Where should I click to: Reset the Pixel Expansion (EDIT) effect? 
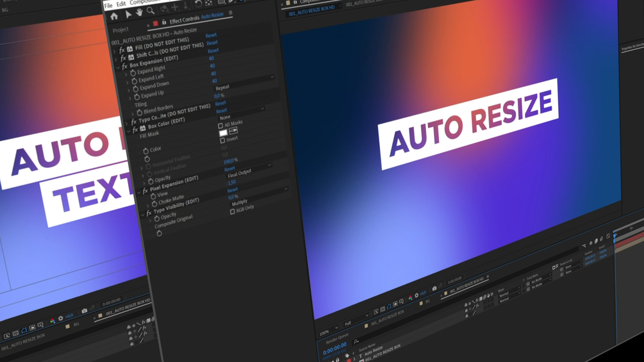pos(229,169)
